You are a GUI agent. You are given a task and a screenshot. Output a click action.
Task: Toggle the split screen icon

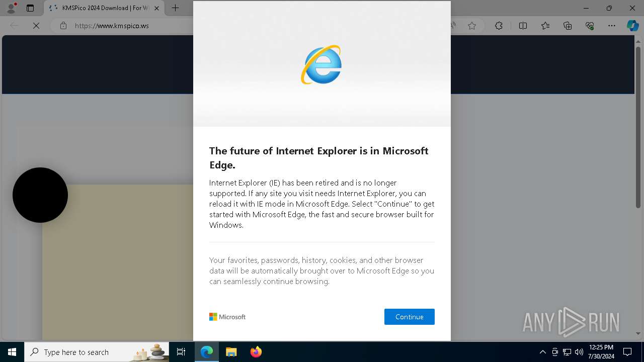523,26
